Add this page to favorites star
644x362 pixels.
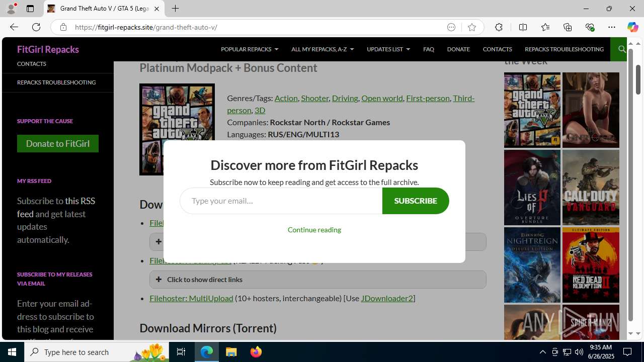(x=471, y=27)
